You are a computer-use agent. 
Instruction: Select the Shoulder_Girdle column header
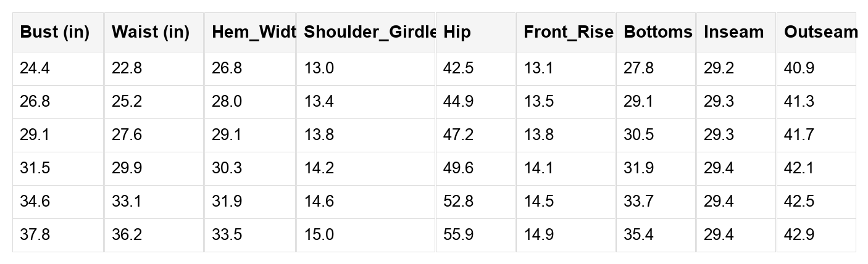click(x=365, y=32)
